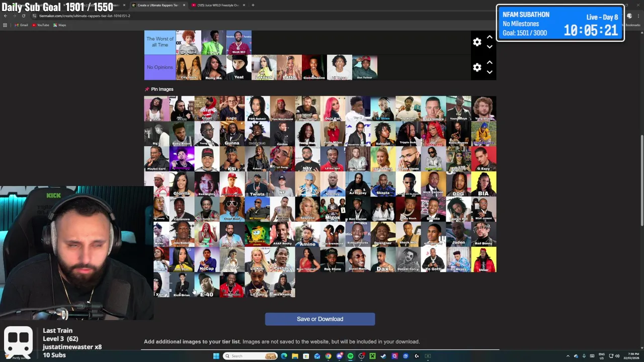This screenshot has width=644, height=362.
Task: Select the Doja Cat rapper image
Action: pos(333,109)
